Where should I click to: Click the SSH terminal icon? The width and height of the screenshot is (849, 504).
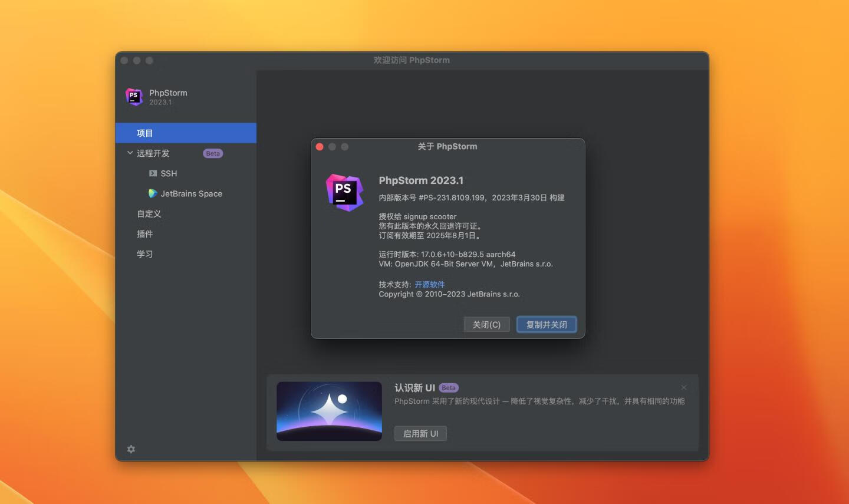(x=153, y=173)
